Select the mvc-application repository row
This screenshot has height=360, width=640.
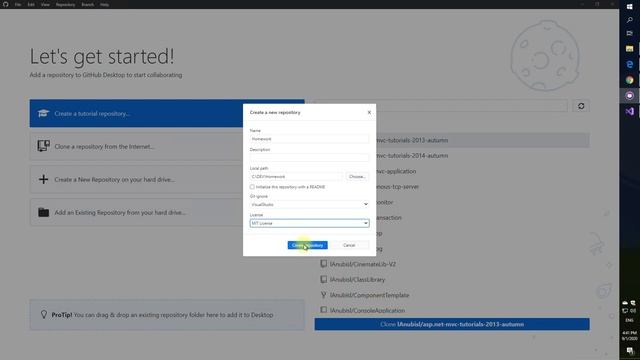pos(452,171)
